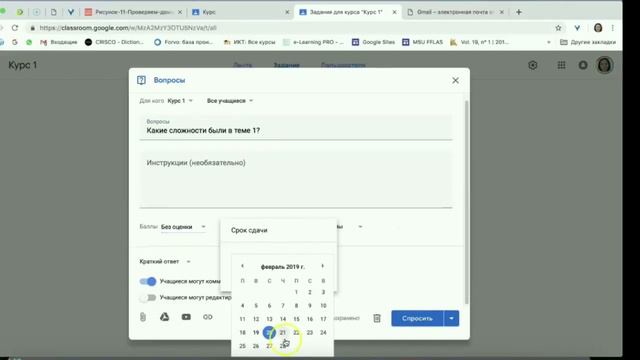This screenshot has width=640, height=360.
Task: Select February 10 in calendar
Action: tap(323, 305)
